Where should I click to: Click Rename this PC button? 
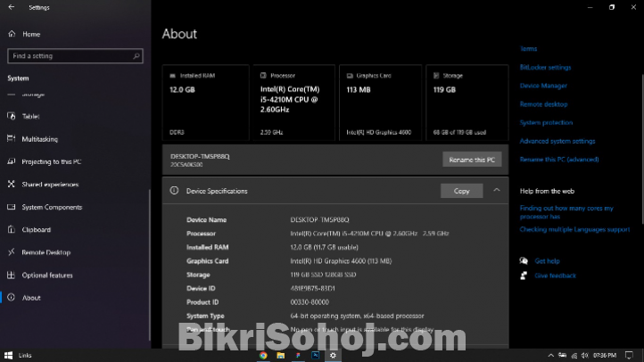(472, 160)
